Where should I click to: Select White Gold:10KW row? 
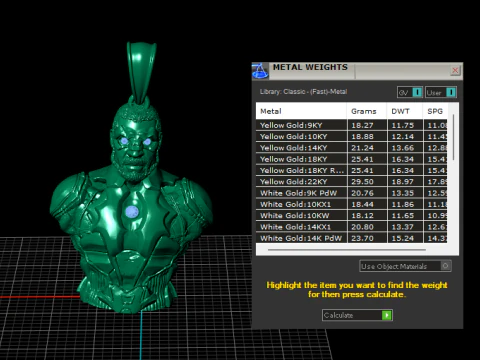[352, 216]
